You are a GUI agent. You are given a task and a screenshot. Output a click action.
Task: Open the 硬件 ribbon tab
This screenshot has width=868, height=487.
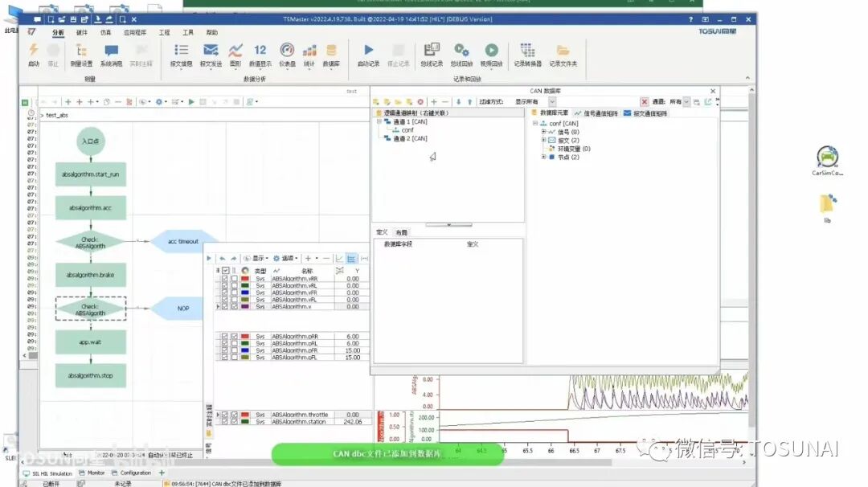tap(82, 33)
